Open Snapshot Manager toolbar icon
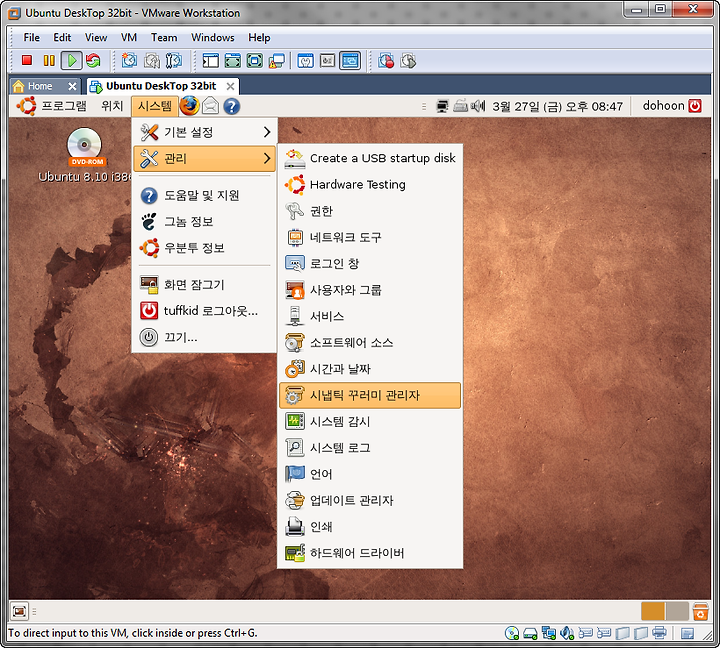Viewport: 720px width, 648px height. pyautogui.click(x=174, y=60)
